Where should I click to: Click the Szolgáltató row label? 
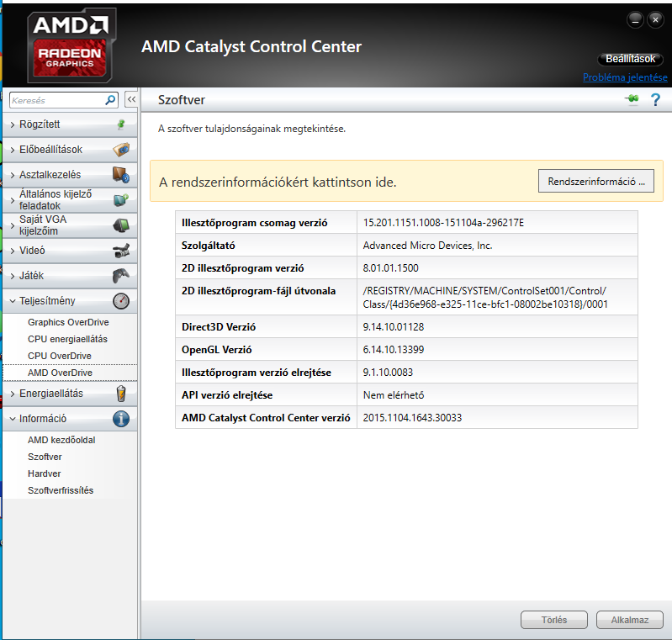(208, 246)
